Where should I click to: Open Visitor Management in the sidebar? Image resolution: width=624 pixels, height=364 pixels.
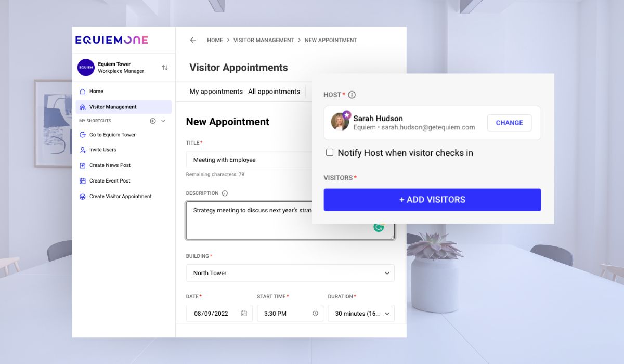click(x=124, y=107)
